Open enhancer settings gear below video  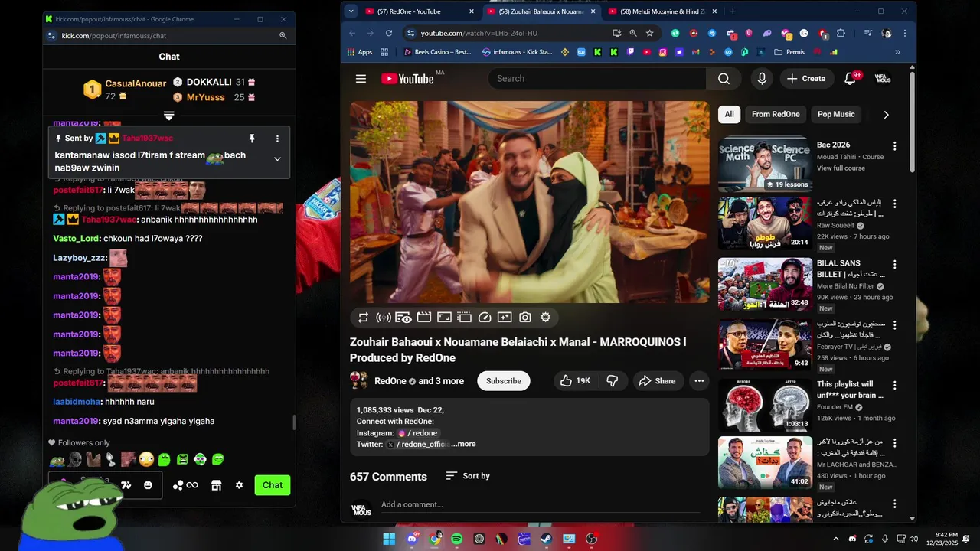tap(545, 318)
